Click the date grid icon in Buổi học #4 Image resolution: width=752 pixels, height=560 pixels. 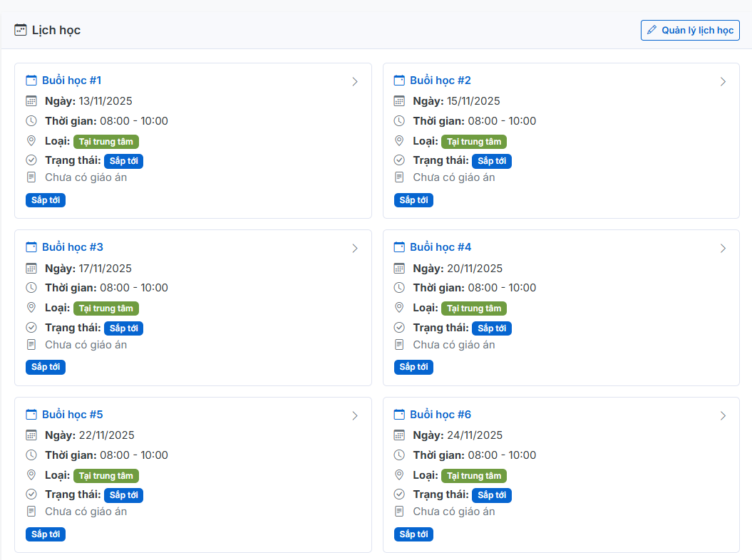tap(399, 269)
